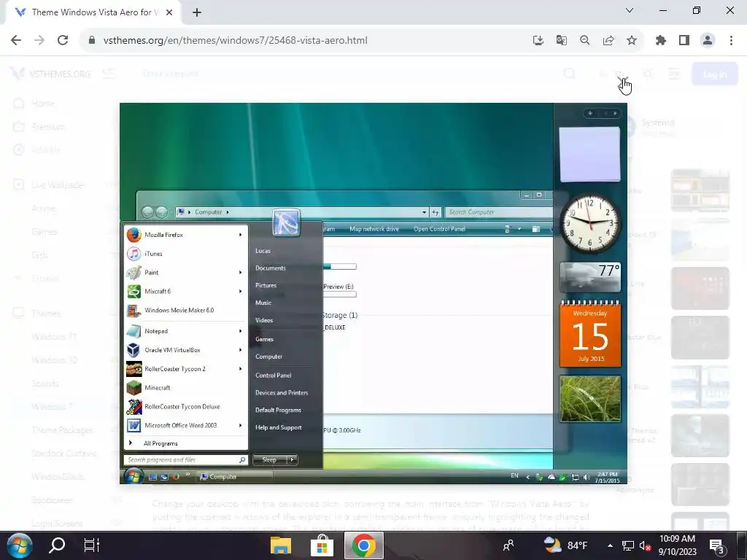Click iTunes in pictured Start menu
Screen dimensions: 747x560
point(186,254)
